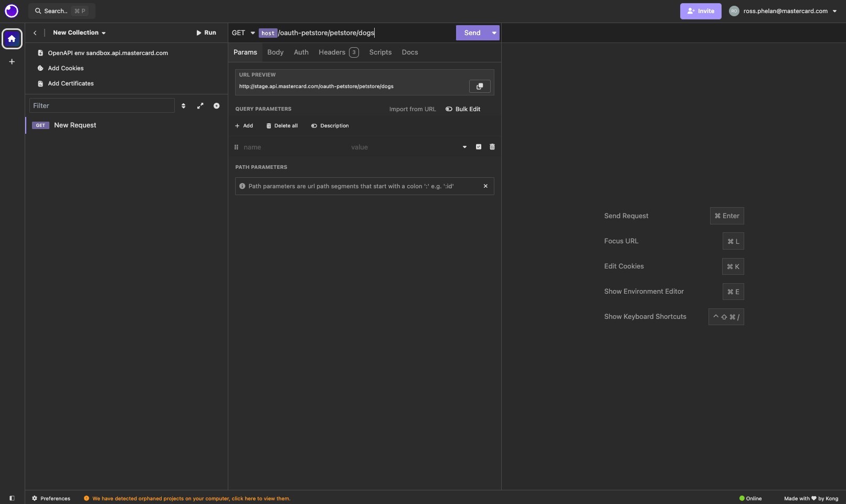Click the Filter input field

click(102, 106)
